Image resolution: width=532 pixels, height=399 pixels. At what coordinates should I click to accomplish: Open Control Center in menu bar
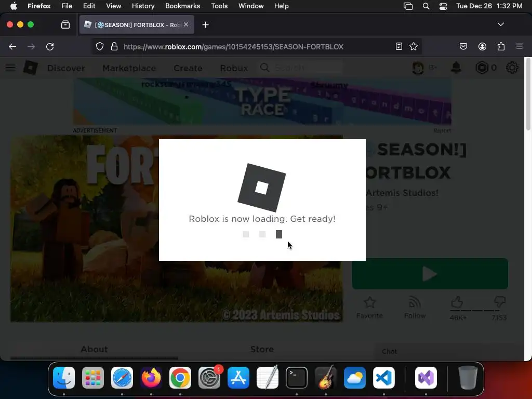(443, 6)
